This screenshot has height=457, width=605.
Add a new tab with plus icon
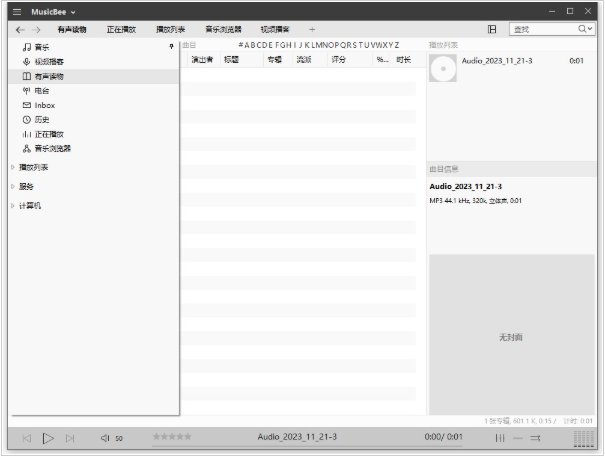click(x=312, y=29)
